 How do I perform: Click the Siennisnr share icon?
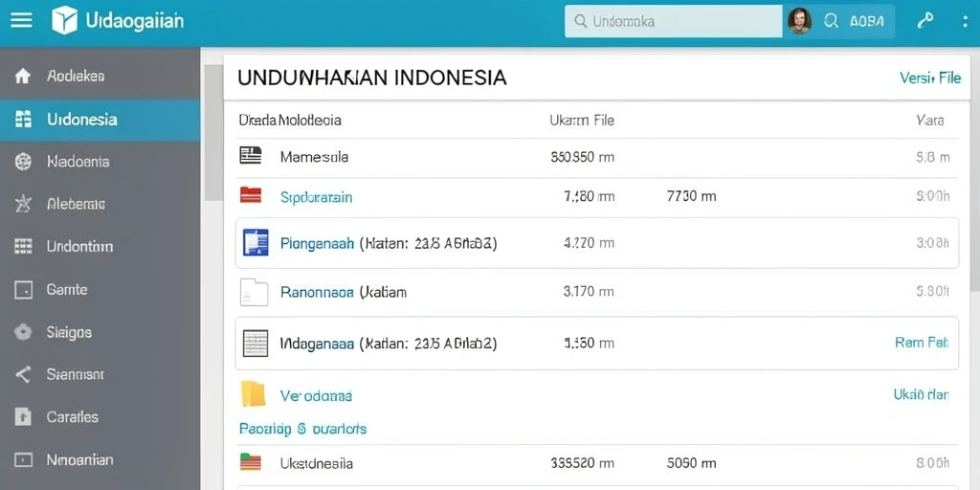pyautogui.click(x=23, y=374)
